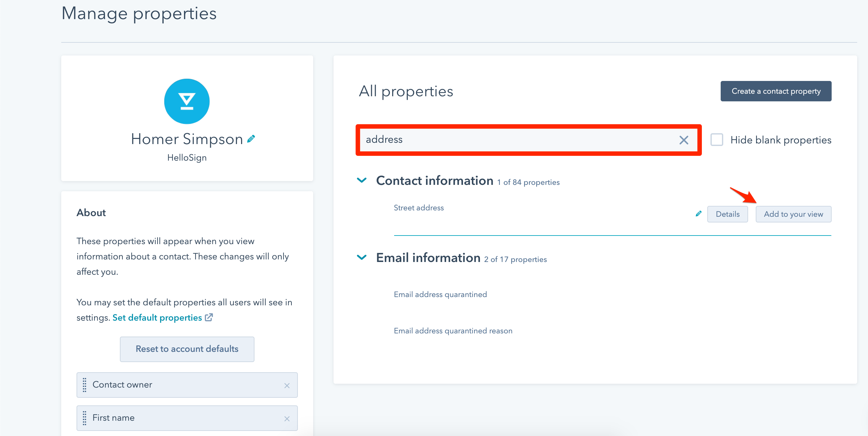Select Email address quarantined property
This screenshot has height=436, width=868.
point(440,294)
